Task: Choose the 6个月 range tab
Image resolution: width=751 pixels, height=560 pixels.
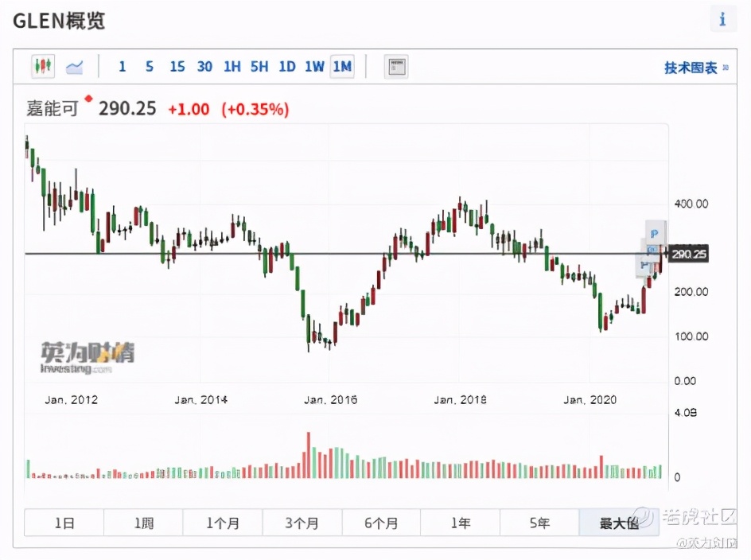Action: 381,523
